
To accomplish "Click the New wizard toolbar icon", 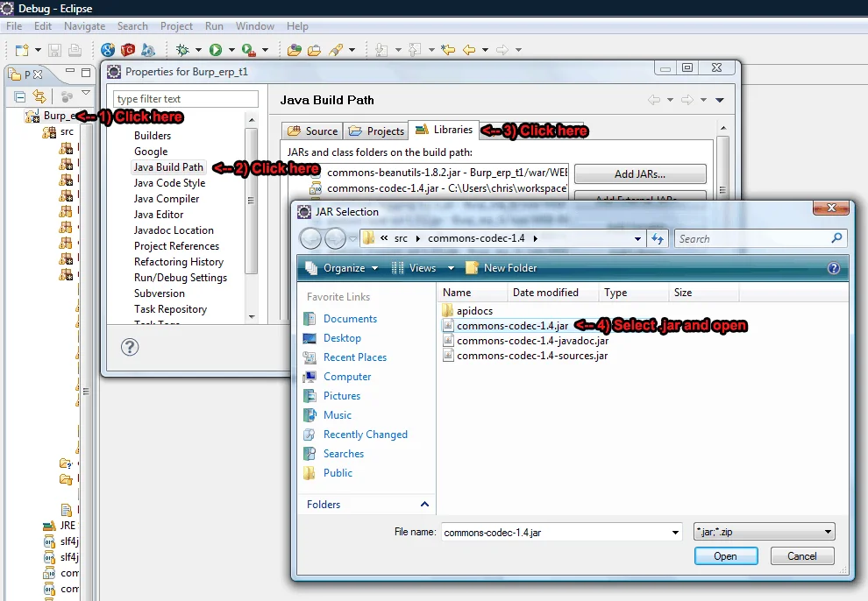I will point(22,50).
